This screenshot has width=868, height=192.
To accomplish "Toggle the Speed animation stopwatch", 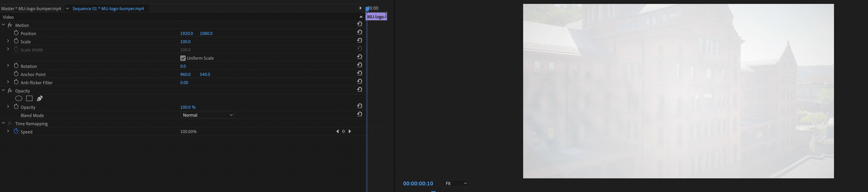I will pyautogui.click(x=16, y=131).
